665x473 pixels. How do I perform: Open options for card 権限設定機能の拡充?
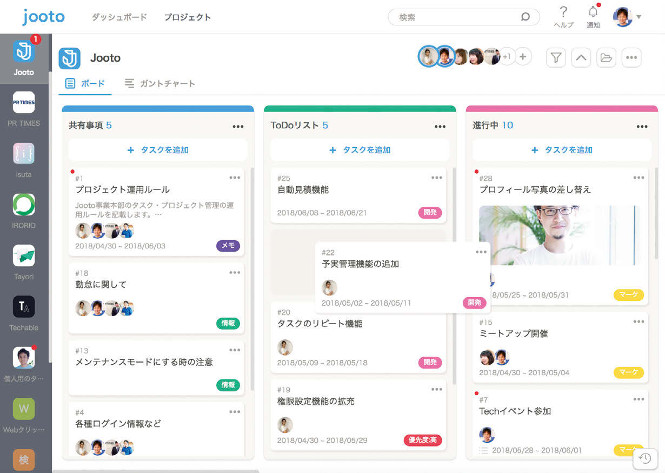pos(436,389)
